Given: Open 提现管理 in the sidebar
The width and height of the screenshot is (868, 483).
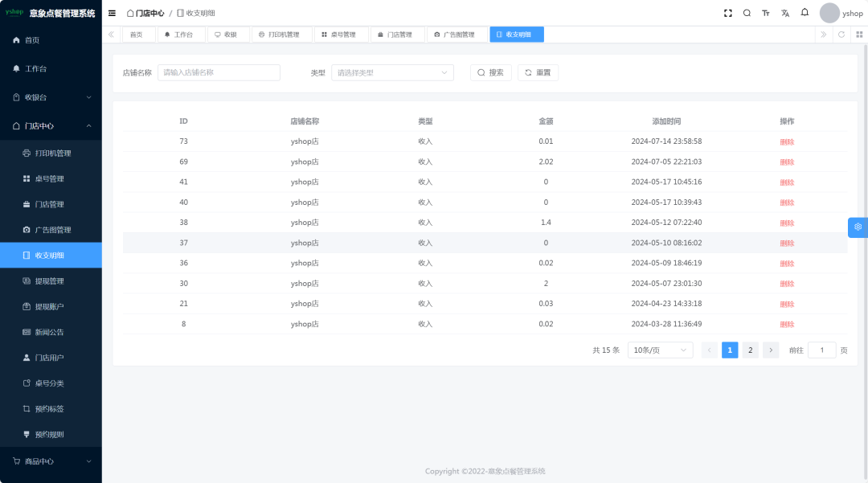Looking at the screenshot, I should (49, 281).
